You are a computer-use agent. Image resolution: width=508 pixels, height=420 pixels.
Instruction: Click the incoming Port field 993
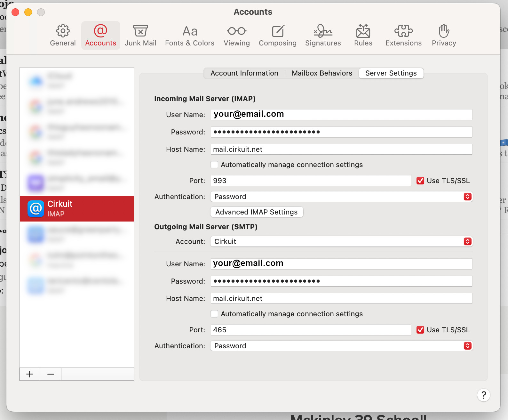tap(311, 181)
